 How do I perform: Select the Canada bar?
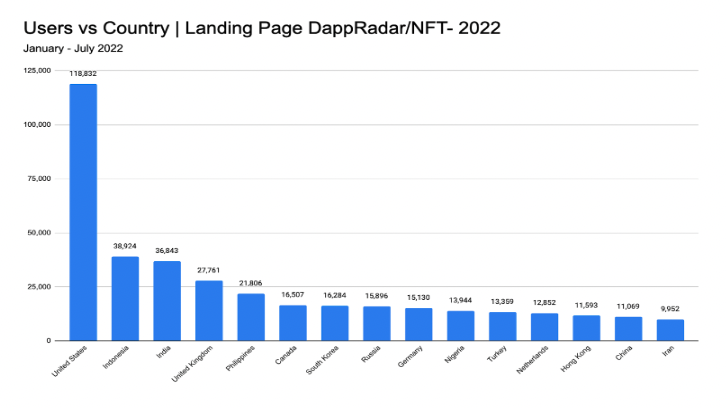[x=293, y=323]
